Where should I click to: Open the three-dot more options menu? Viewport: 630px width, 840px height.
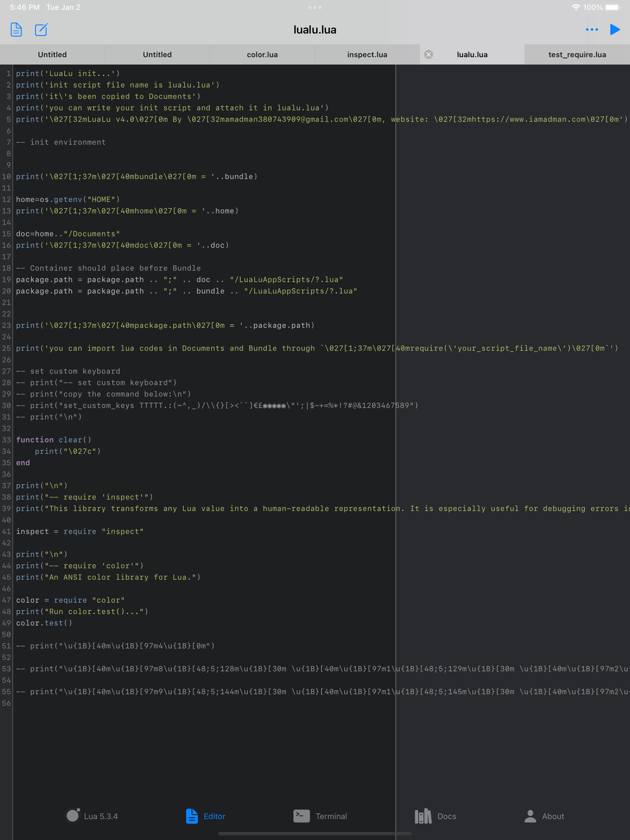tap(592, 30)
